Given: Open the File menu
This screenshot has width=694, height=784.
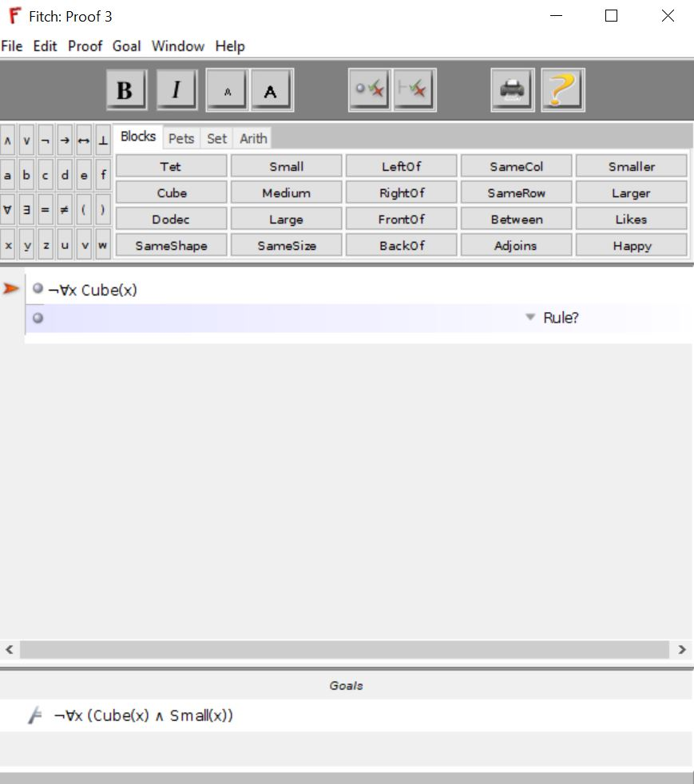Looking at the screenshot, I should 12,46.
